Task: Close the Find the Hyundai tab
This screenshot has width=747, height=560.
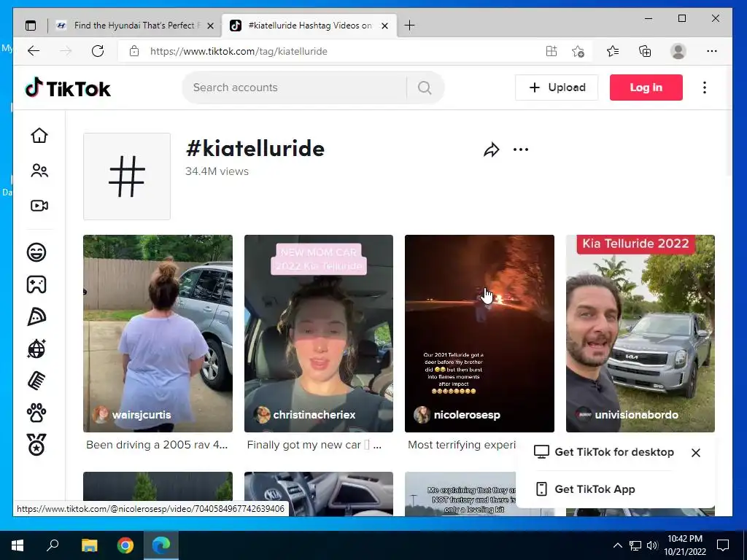Action: pyautogui.click(x=210, y=26)
